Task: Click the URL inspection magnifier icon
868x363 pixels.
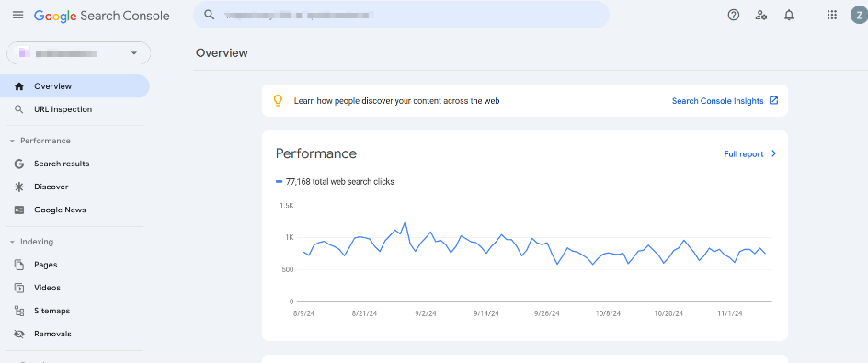Action: [x=19, y=109]
